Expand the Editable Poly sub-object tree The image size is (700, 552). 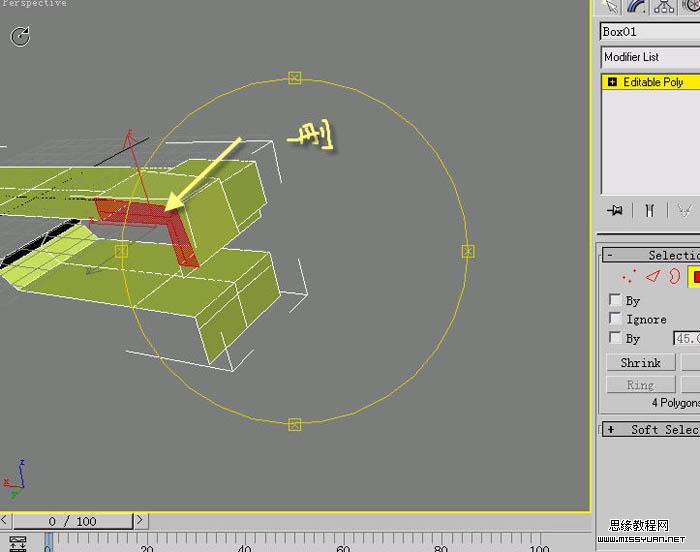pyautogui.click(x=612, y=82)
